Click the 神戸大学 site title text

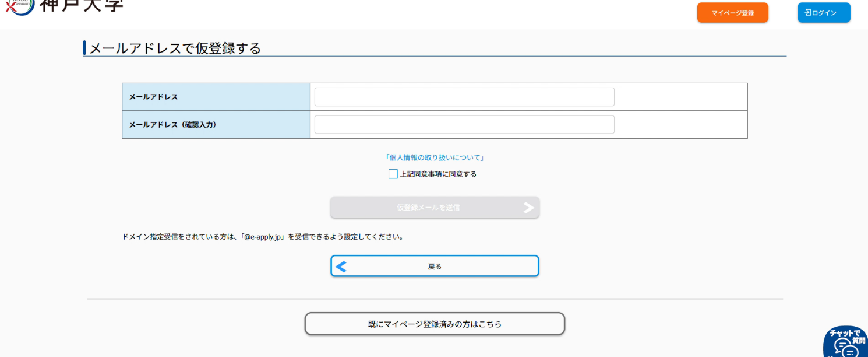[82, 5]
